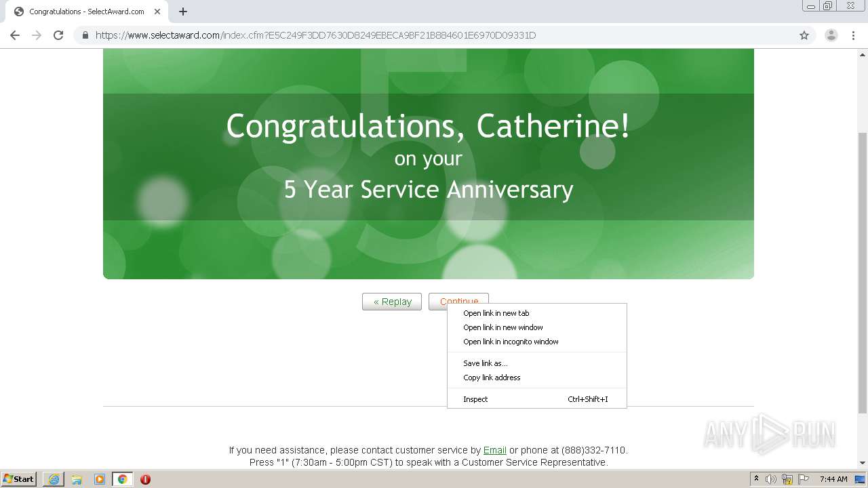
Task: Open the volume speaker tray icon
Action: 771,479
